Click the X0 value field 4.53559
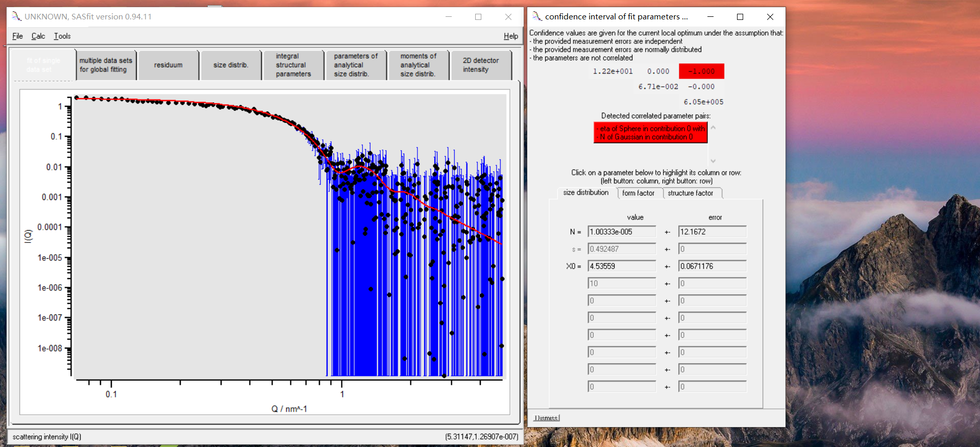This screenshot has height=447, width=980. click(621, 266)
